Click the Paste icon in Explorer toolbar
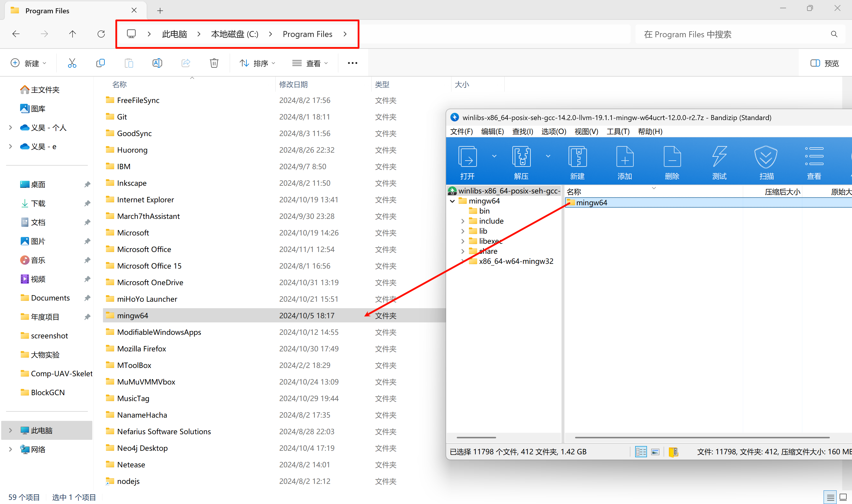Viewport: 852px width, 504px height. point(129,63)
